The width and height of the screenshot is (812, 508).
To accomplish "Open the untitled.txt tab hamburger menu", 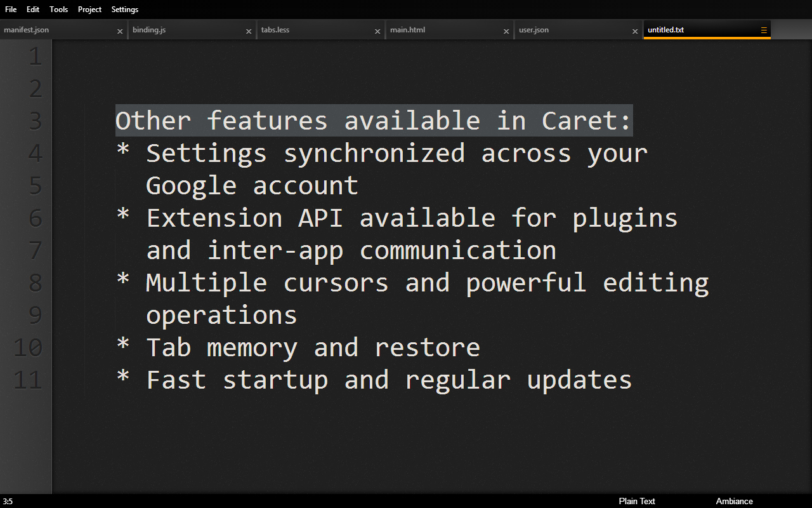I will tap(764, 30).
